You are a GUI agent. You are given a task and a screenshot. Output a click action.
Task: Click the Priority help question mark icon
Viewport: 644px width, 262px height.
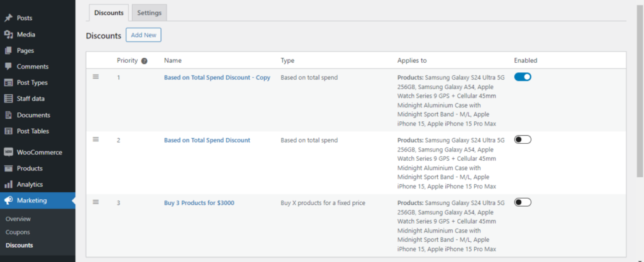145,61
